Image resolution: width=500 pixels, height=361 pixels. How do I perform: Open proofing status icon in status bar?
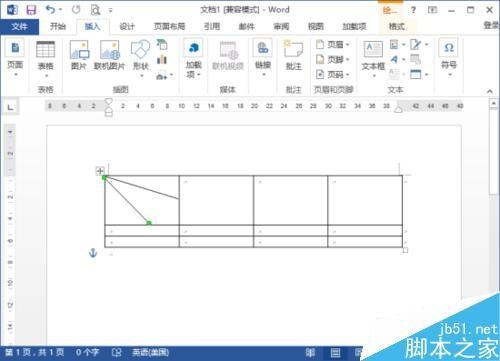click(117, 352)
